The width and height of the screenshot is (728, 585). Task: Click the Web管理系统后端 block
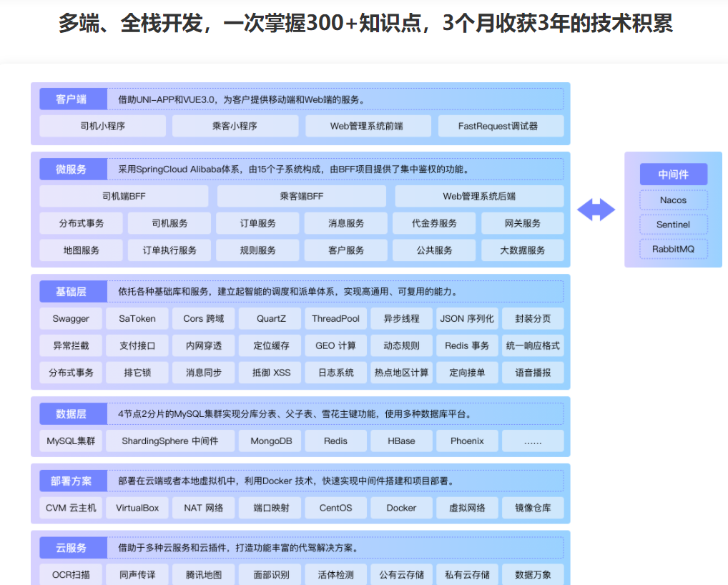(x=478, y=196)
